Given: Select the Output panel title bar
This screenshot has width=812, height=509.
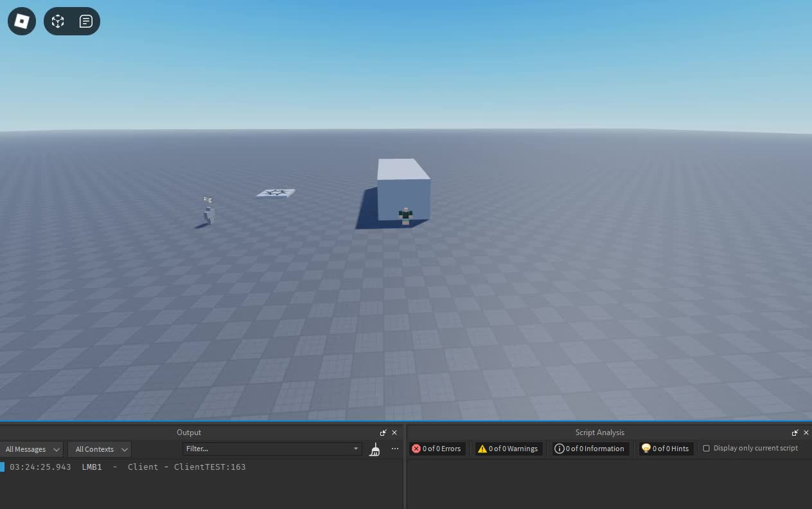Looking at the screenshot, I should point(189,433).
